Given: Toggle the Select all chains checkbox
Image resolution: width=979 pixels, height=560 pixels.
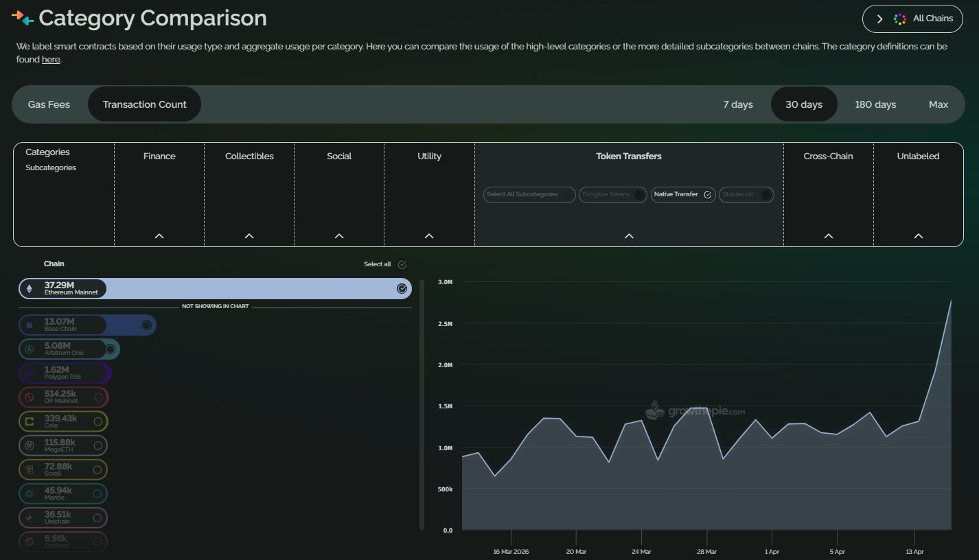Looking at the screenshot, I should click(x=402, y=264).
